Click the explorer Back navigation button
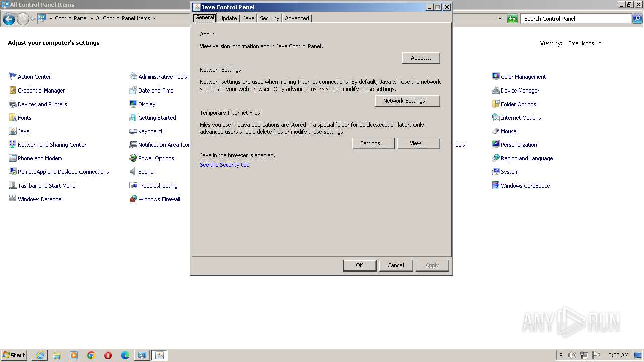644x362 pixels. coord(9,19)
